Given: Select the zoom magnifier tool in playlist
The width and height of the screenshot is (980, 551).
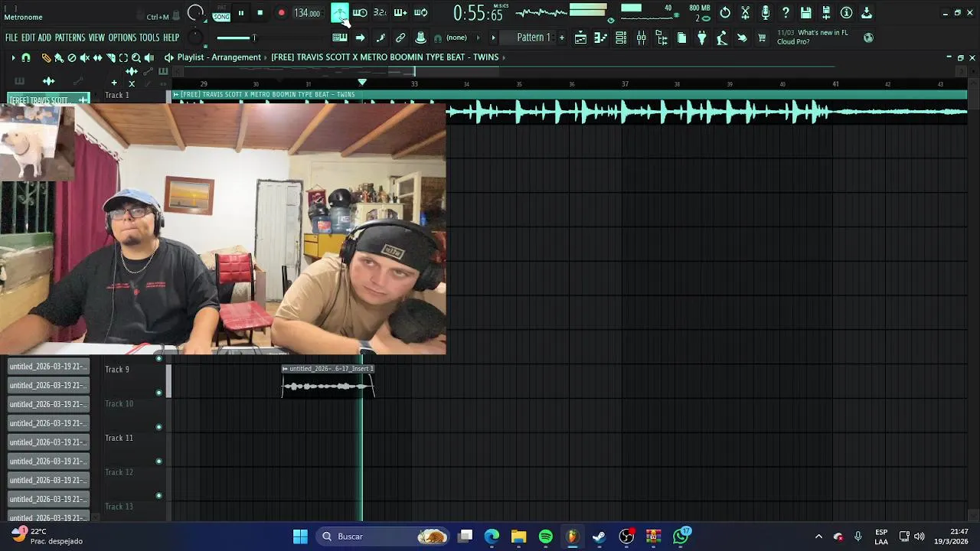Looking at the screenshot, I should click(136, 57).
